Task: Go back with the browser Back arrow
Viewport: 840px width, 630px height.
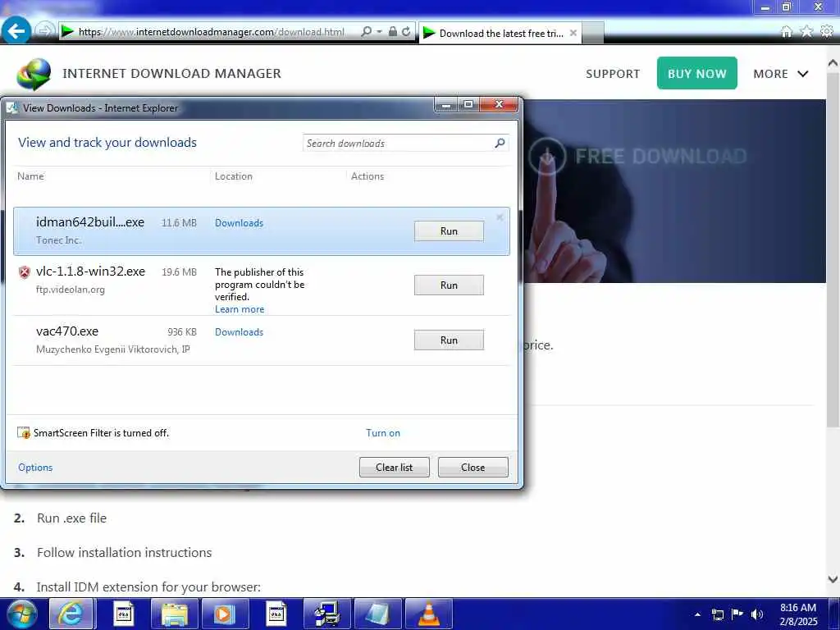Action: 16,30
